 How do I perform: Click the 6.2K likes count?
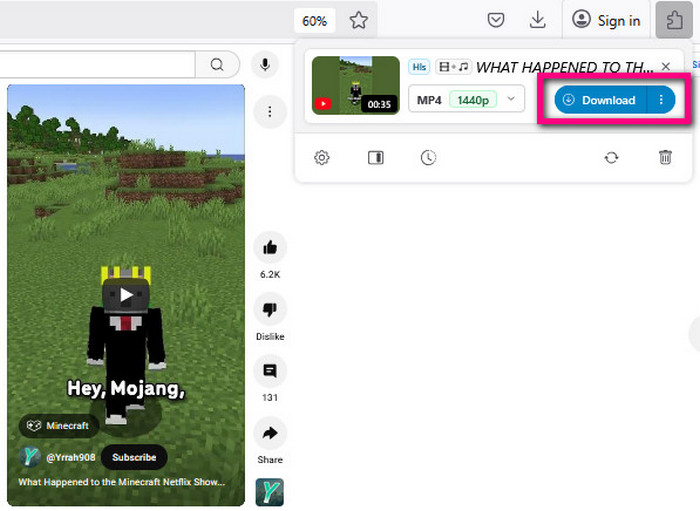270,274
